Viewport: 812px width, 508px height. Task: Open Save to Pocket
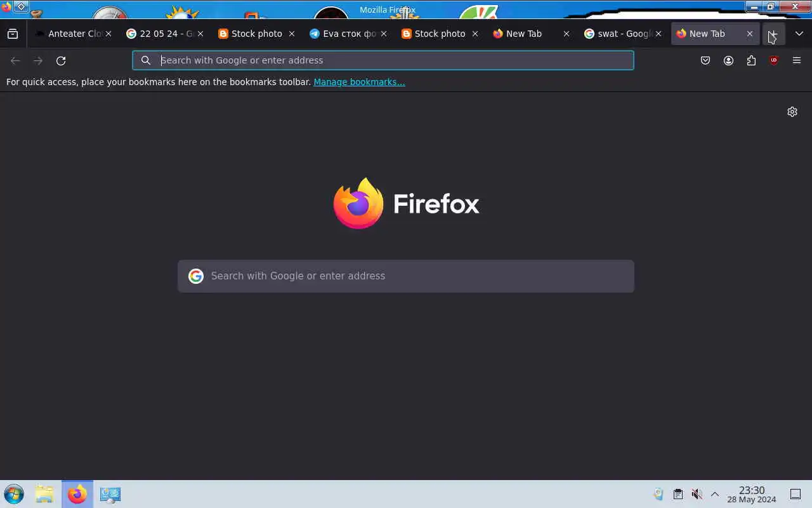(705, 60)
